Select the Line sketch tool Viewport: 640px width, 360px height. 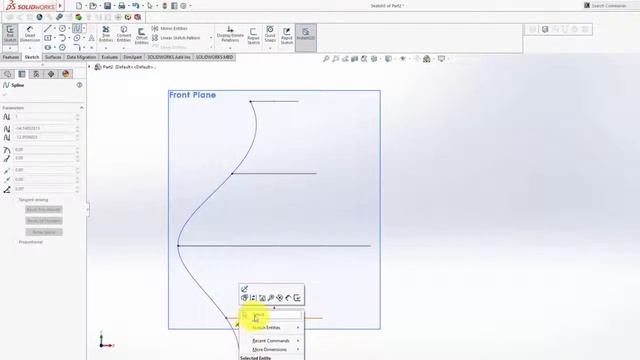[48, 29]
